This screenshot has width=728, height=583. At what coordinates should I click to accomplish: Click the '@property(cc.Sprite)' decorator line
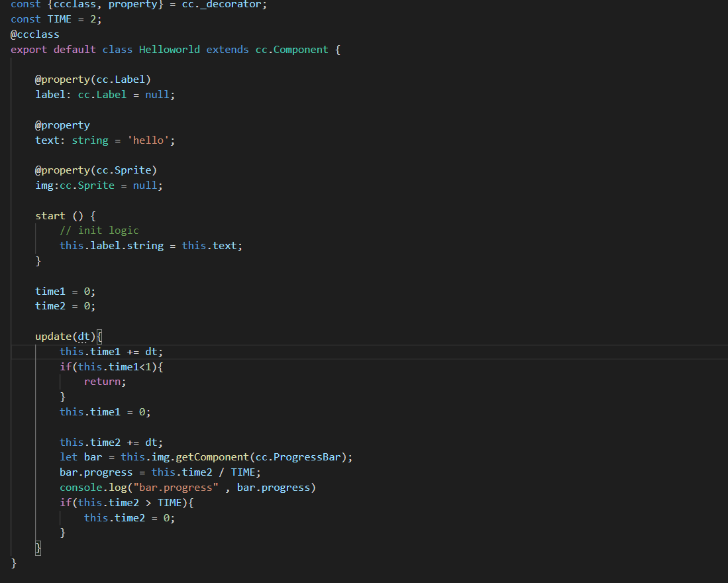tap(96, 170)
